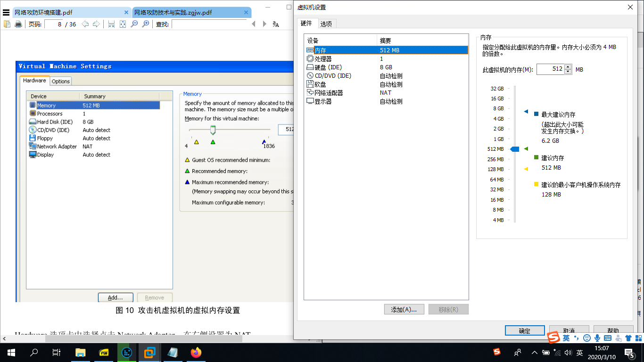Click the 移除(R) button

[448, 309]
